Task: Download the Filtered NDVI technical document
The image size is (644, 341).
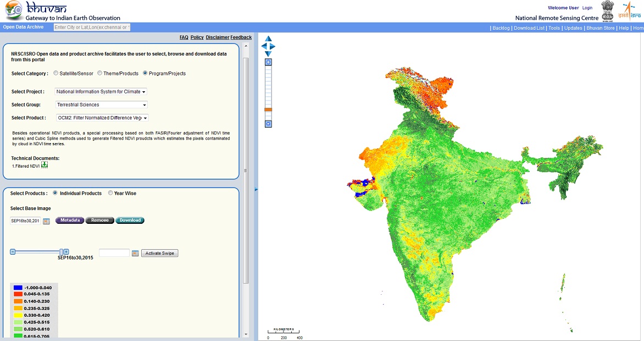Action: [45, 165]
